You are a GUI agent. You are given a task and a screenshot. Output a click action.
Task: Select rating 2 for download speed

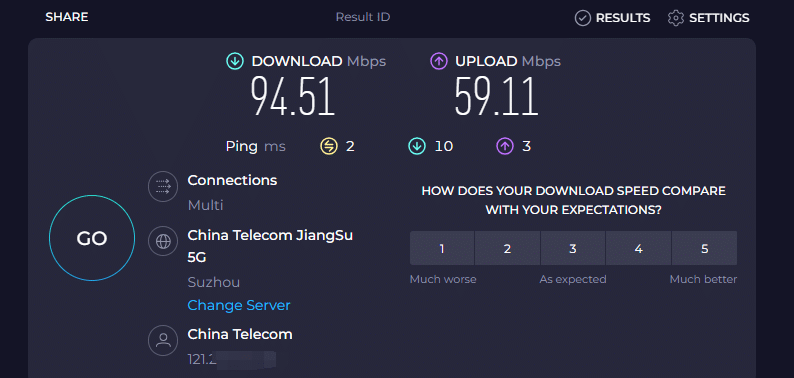[507, 248]
